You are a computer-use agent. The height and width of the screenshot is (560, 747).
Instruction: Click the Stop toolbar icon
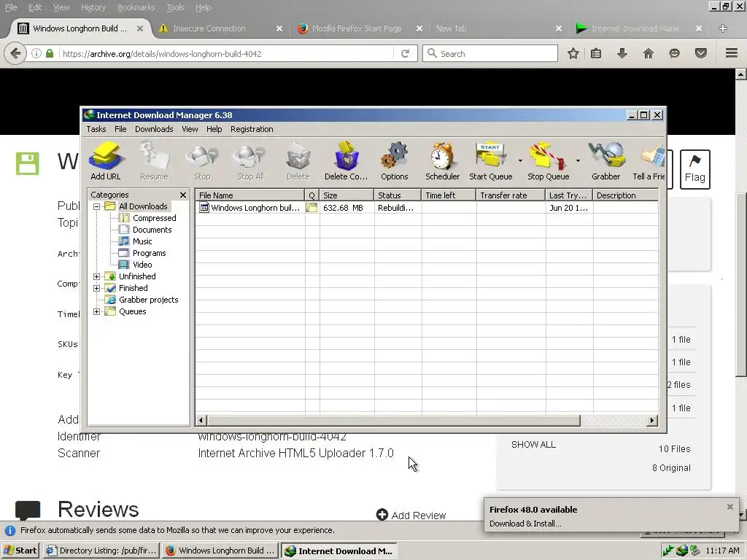tap(202, 161)
